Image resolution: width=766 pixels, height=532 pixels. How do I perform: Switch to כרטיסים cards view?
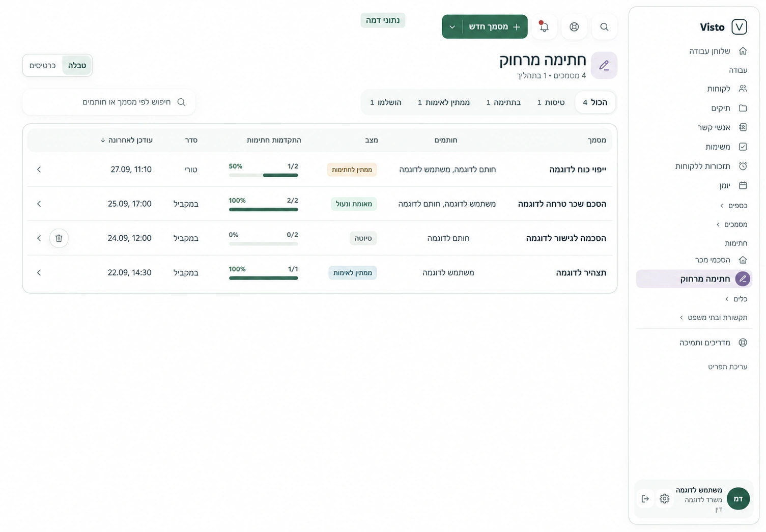[43, 66]
